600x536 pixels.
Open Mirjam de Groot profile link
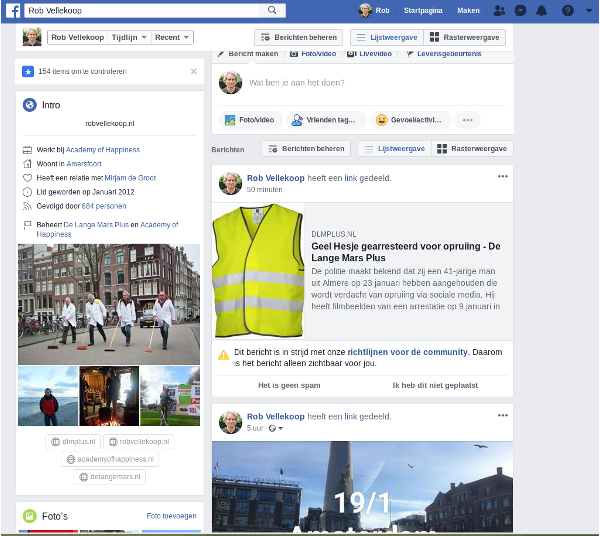pos(130,178)
